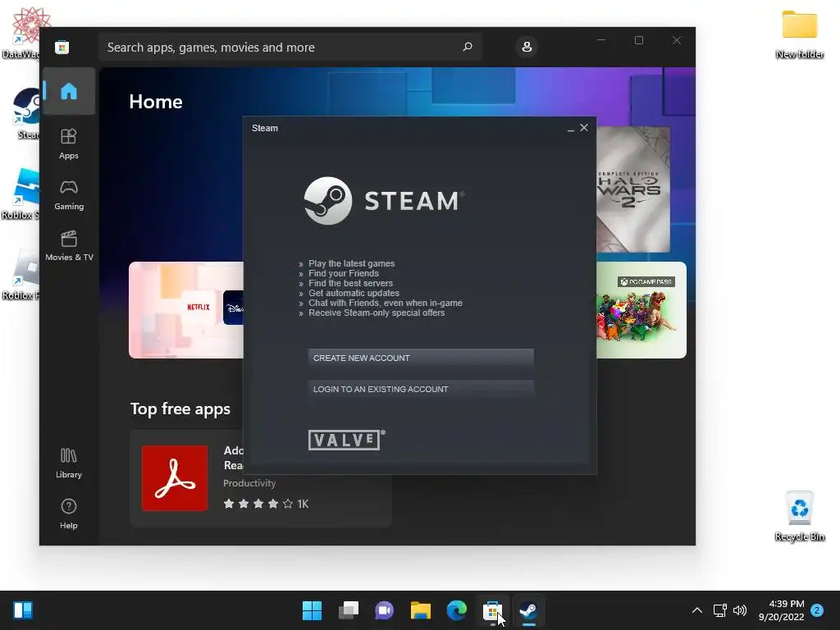
Task: Select the Steam desktop shortcut
Action: (x=27, y=113)
